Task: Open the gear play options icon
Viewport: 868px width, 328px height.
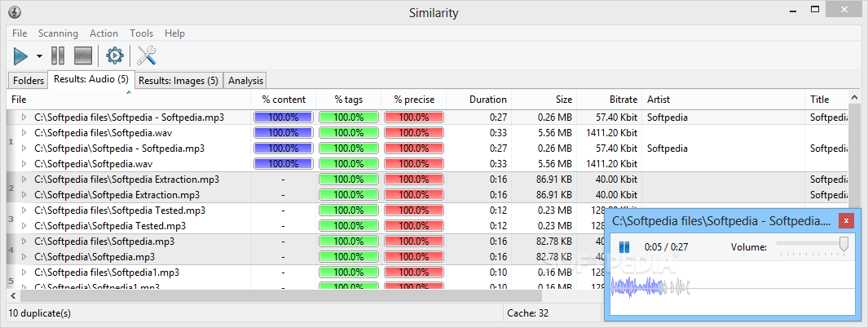Action: click(x=114, y=55)
